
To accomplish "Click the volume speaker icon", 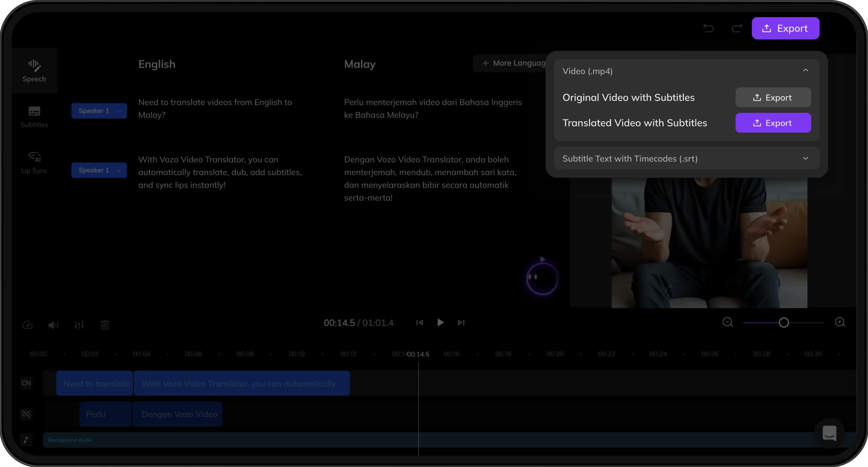I will pos(53,325).
